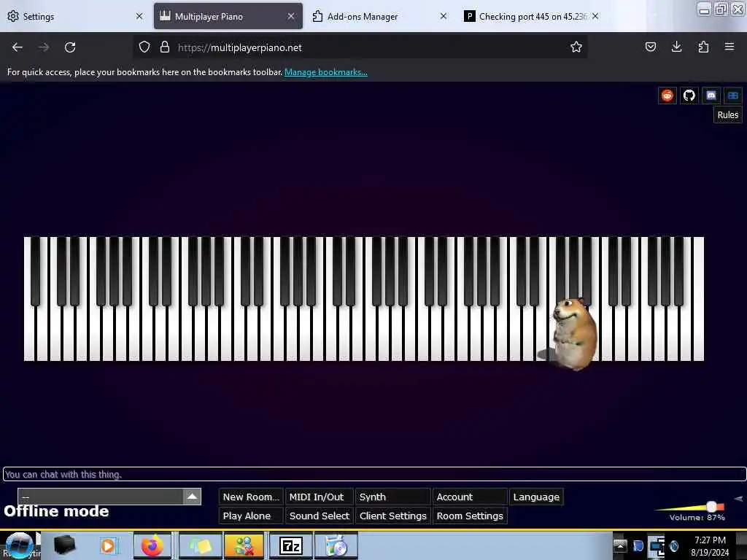Open the two-people messenger taskbar icon
The height and width of the screenshot is (560, 747).
coord(244,545)
